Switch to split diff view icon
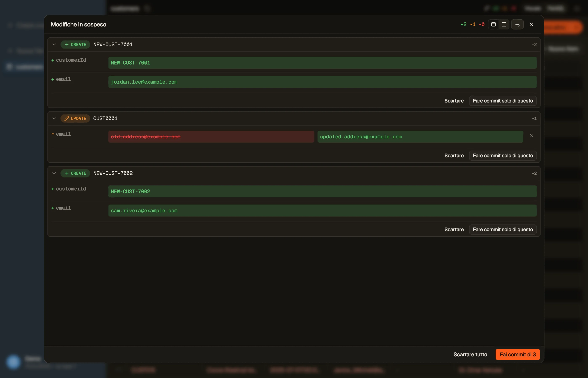 point(504,24)
